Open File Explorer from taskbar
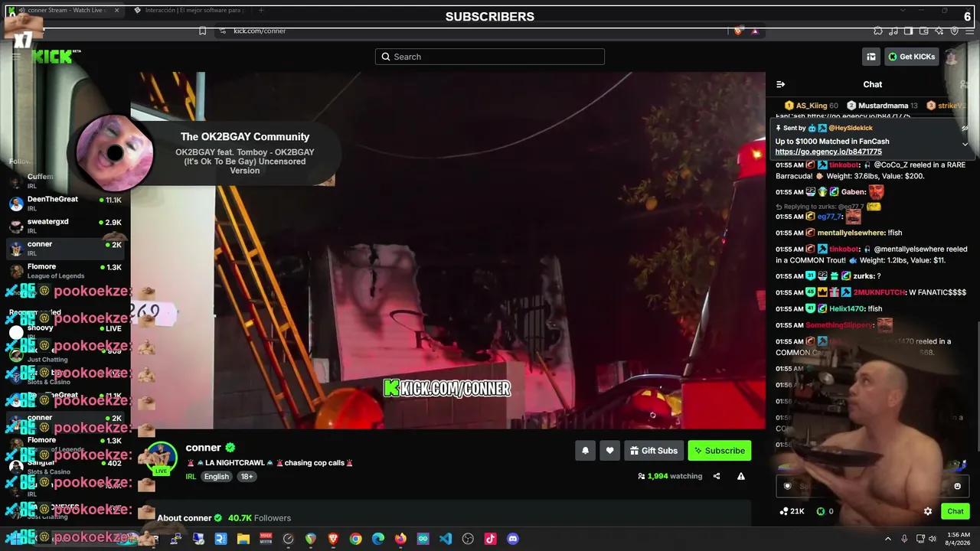Image resolution: width=980 pixels, height=551 pixels. (x=243, y=539)
